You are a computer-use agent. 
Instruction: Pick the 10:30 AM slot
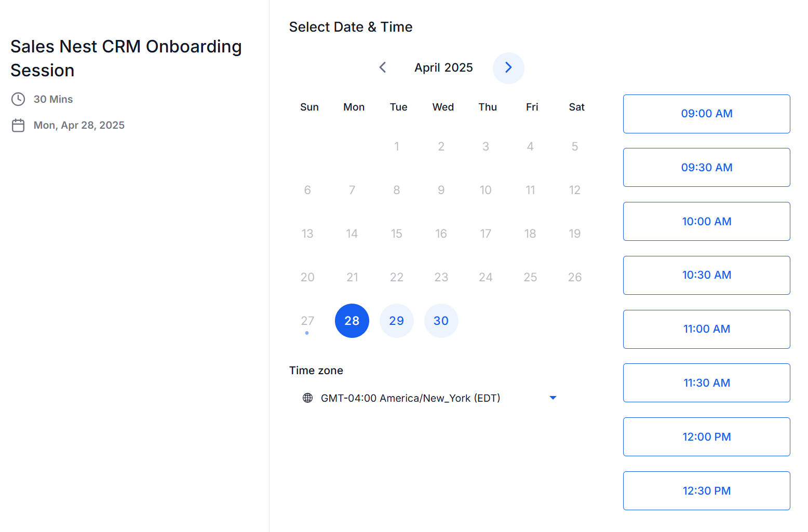click(x=707, y=275)
